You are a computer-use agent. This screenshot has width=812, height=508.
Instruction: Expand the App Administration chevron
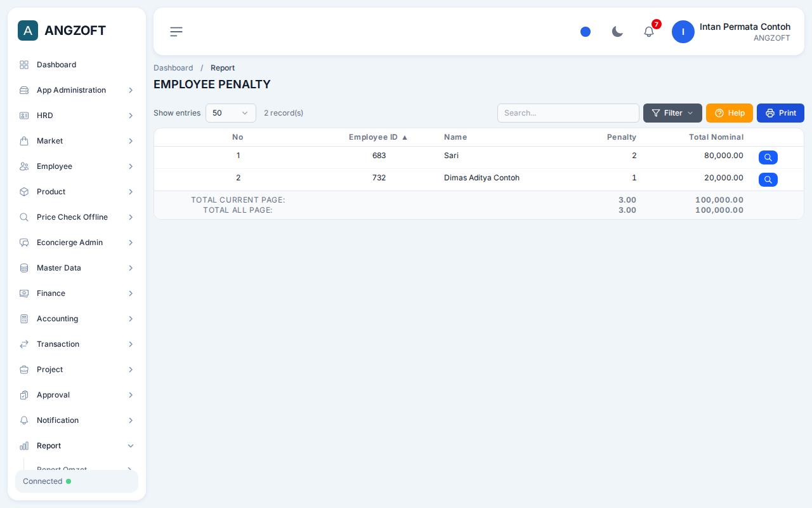[131, 90]
